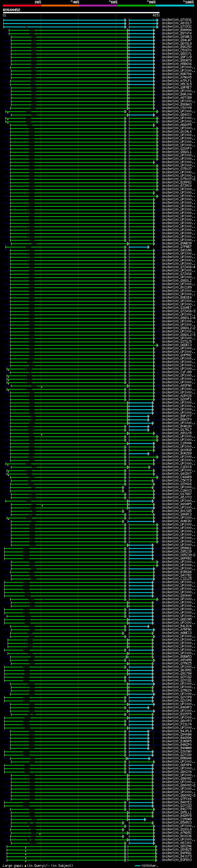Screen dimensions: 197x868
Task: Open the UniRef100_Q2UVF1 entry
Action: point(177,399)
